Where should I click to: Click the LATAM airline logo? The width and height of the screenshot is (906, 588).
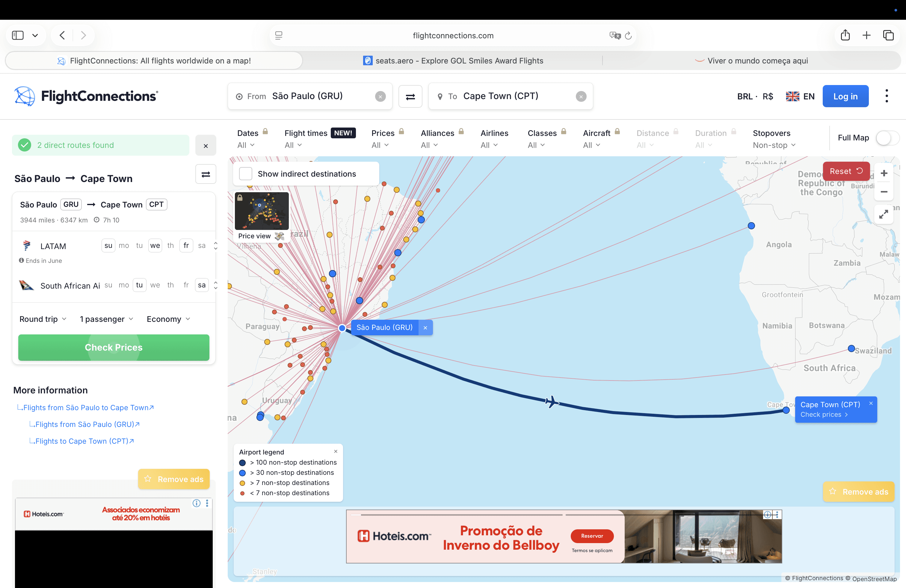(27, 246)
